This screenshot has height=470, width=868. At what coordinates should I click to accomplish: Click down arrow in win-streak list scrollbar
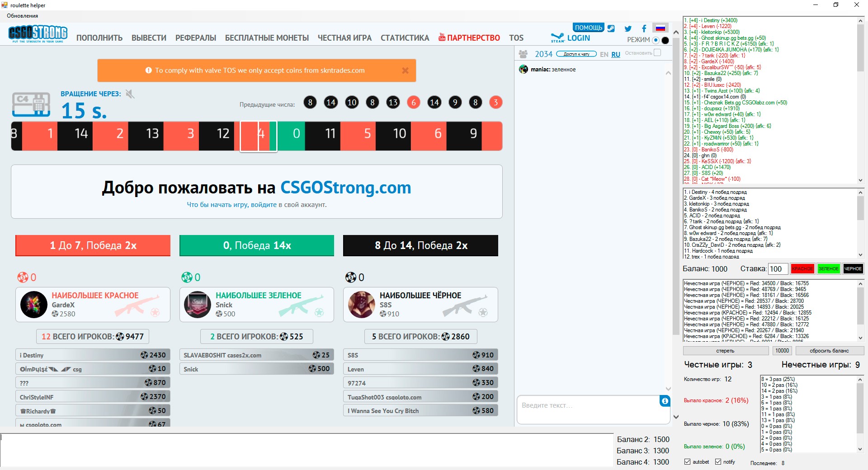point(860,255)
